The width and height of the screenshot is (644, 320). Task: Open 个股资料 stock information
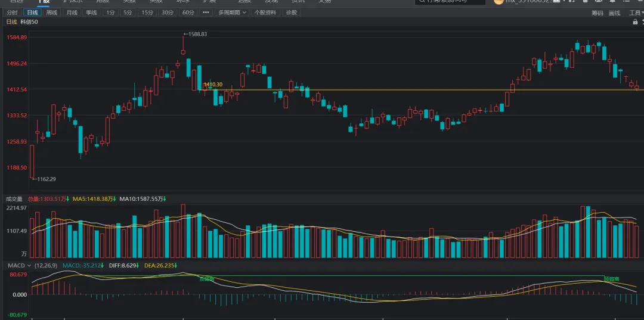tap(265, 13)
